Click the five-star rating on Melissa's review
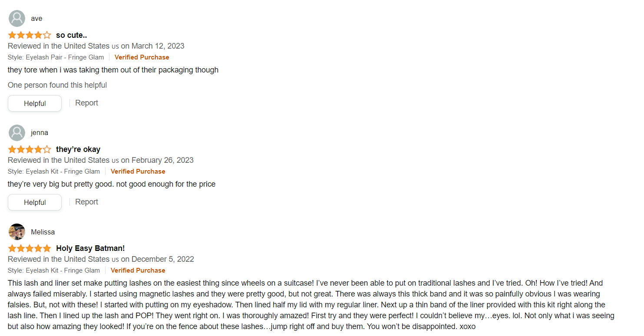Image resolution: width=644 pixels, height=336 pixels. (x=29, y=248)
